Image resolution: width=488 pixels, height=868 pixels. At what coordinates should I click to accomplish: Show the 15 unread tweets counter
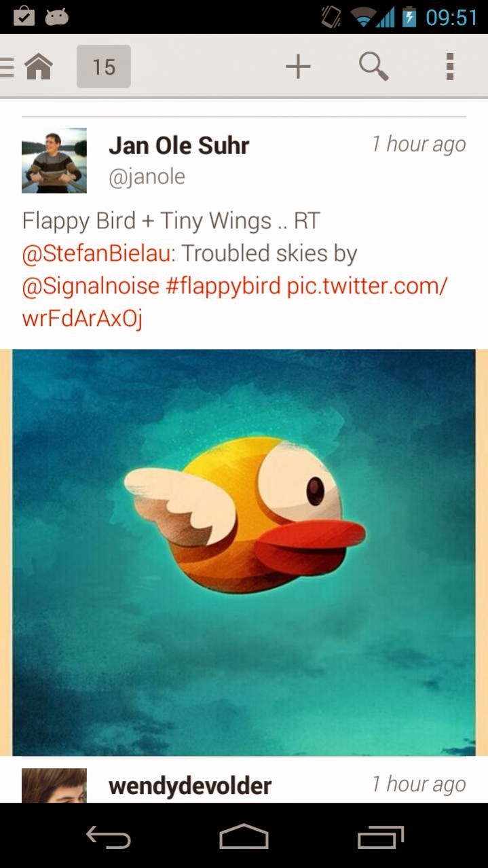[x=104, y=67]
